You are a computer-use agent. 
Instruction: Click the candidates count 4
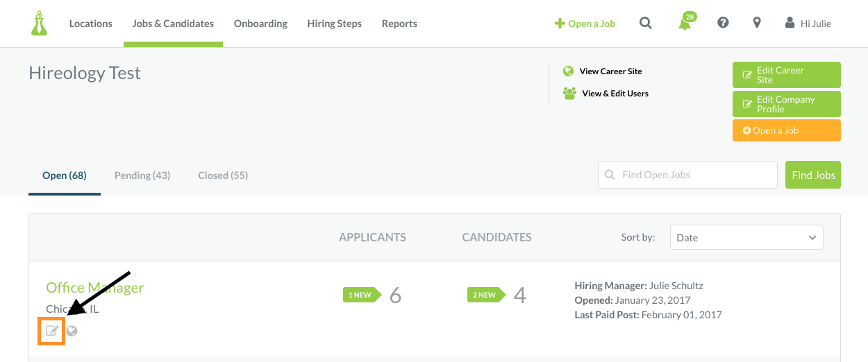click(520, 295)
